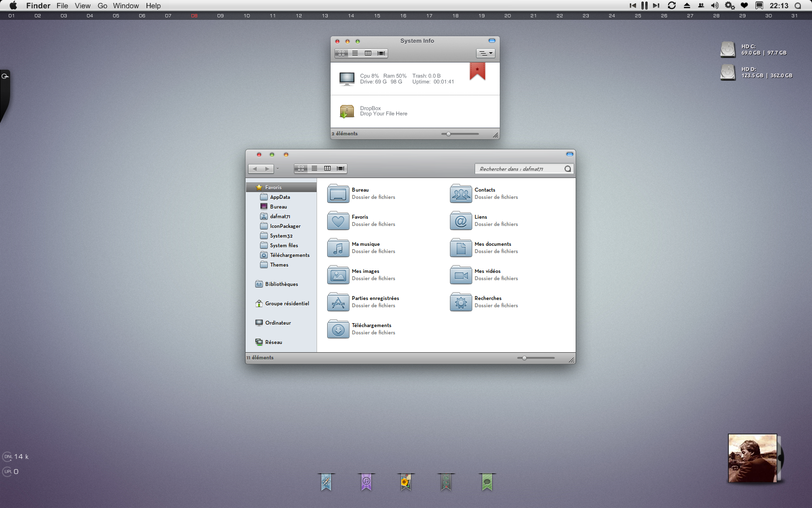Click the heart icon in menu bar
The image size is (812, 508).
(744, 5)
